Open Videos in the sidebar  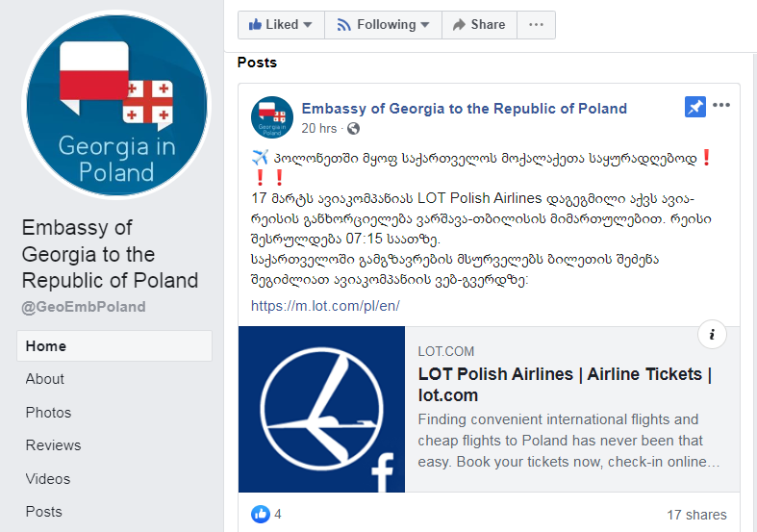(48, 479)
